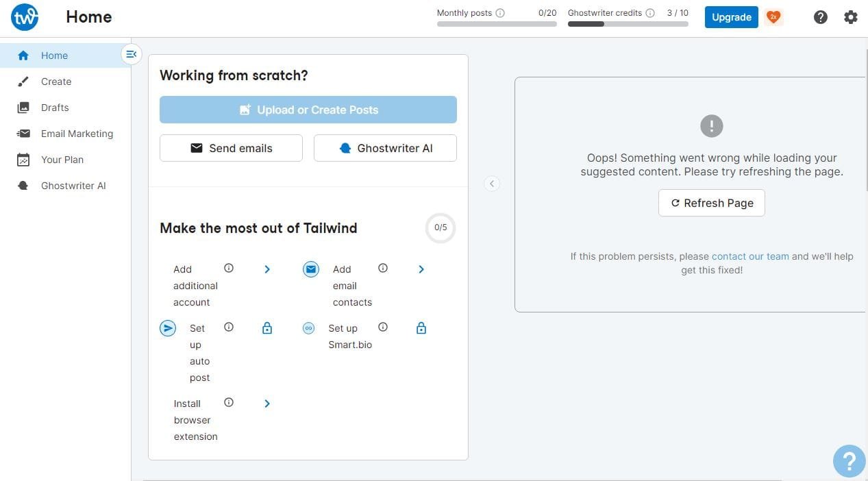Open the help chat bubble at bottom right

coord(849,460)
